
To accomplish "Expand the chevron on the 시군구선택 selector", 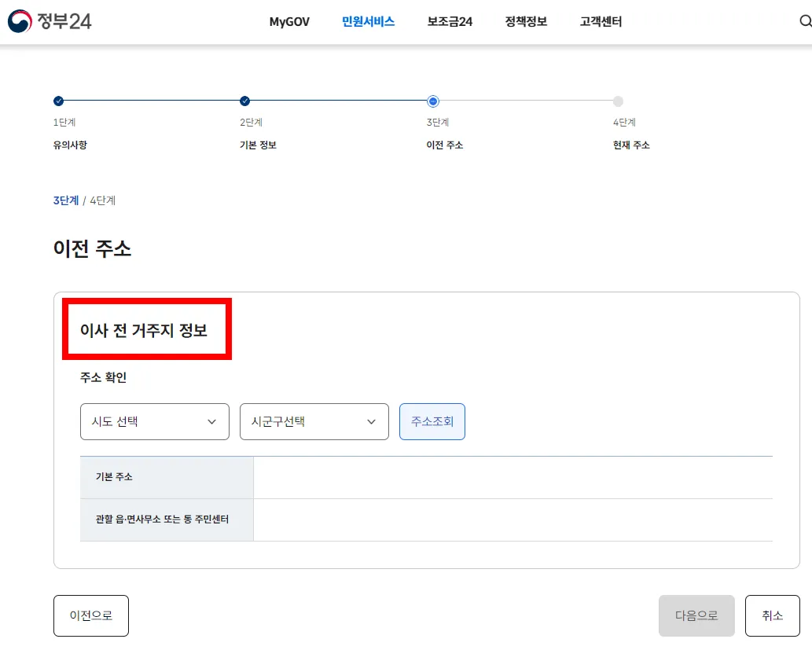I will pyautogui.click(x=371, y=421).
